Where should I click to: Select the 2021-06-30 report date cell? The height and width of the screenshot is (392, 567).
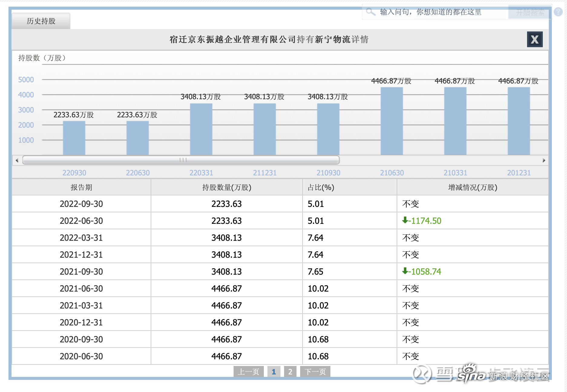81,289
